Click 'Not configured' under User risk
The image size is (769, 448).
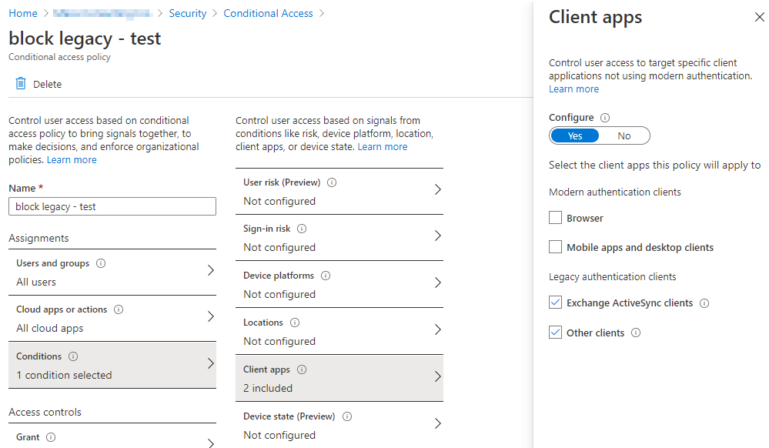tap(280, 202)
